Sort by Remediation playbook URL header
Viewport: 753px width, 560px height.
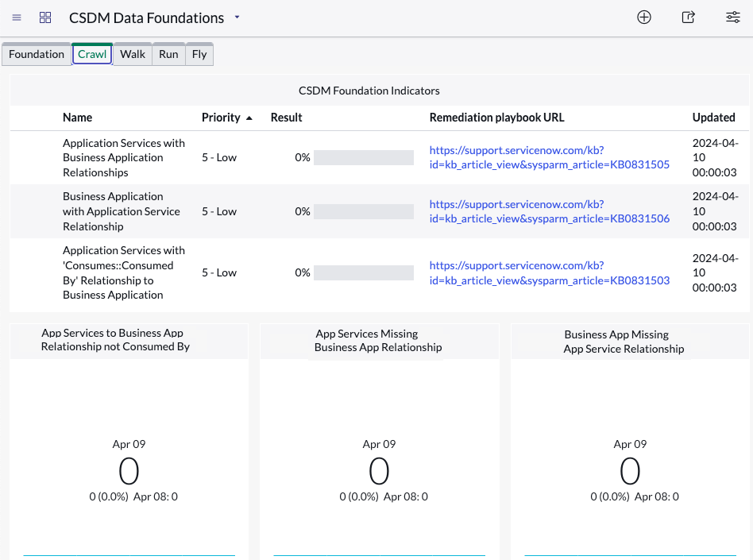[x=497, y=118]
